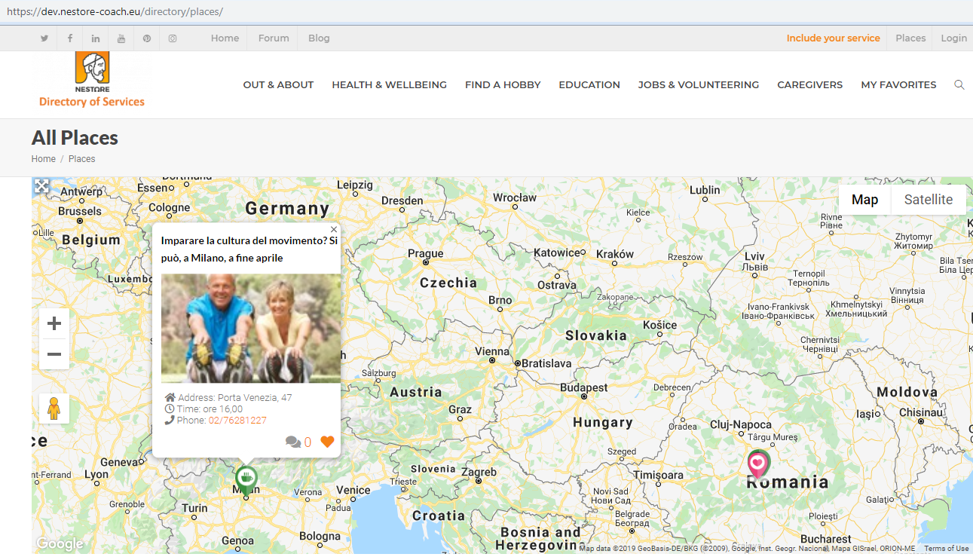Open the Forum top bar link
Image resolution: width=973 pixels, height=560 pixels.
274,38
